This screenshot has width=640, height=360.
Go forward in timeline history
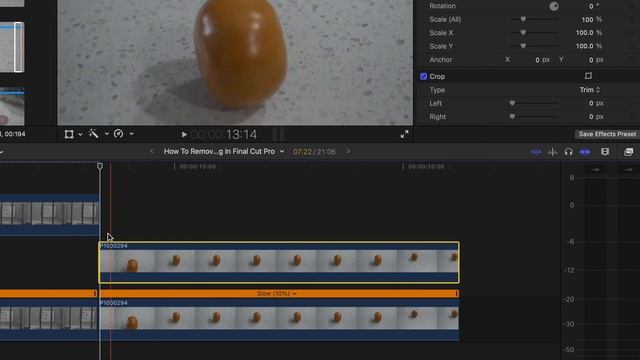[x=348, y=151]
